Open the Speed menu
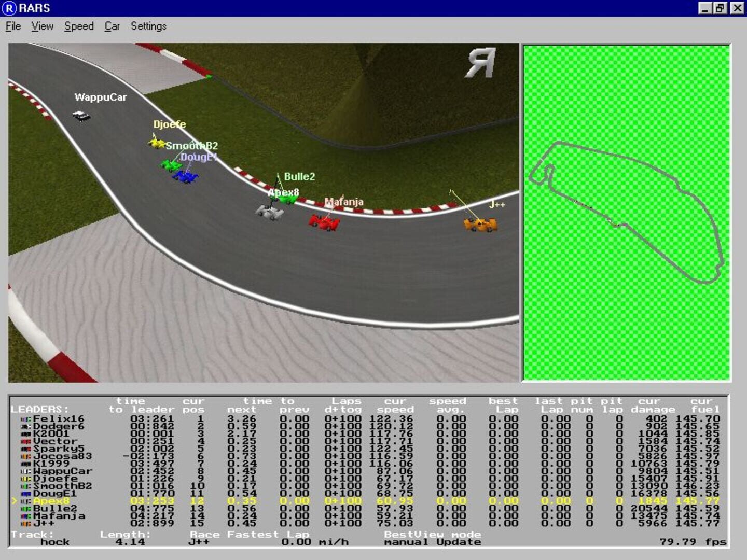 (79, 26)
